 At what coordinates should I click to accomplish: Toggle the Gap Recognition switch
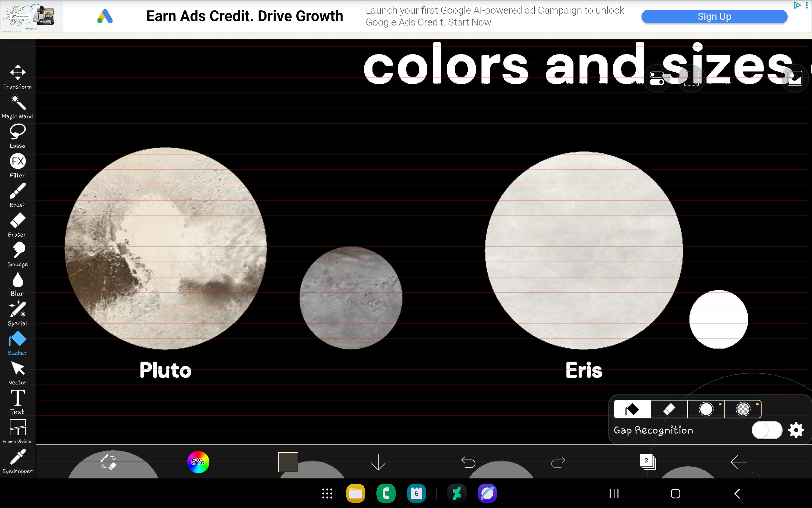[x=767, y=430]
